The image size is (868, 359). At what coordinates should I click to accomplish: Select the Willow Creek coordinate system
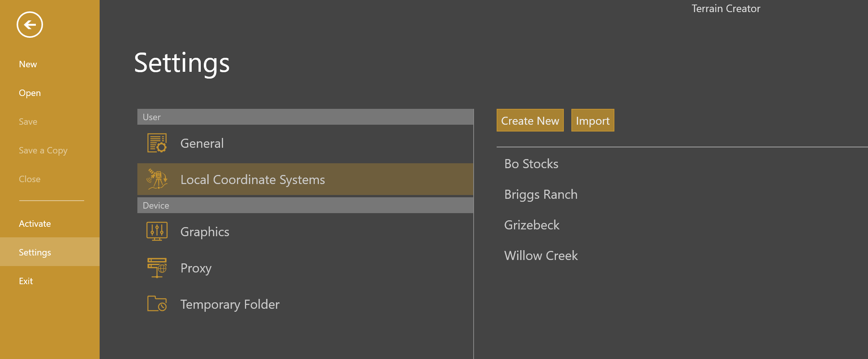pyautogui.click(x=541, y=255)
